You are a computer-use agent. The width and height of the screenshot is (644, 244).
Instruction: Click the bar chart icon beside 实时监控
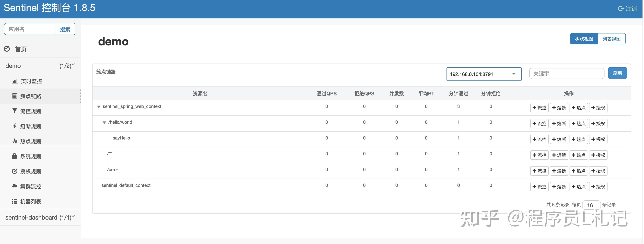pos(15,81)
